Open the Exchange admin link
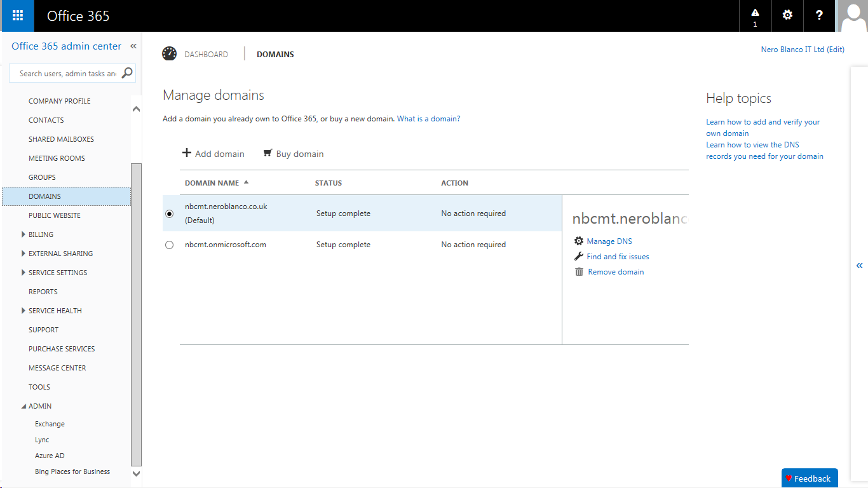Viewport: 868px width, 488px height. point(50,424)
